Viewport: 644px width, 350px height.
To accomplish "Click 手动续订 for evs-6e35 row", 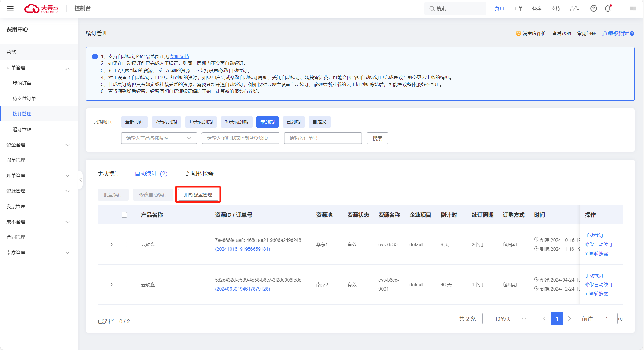I will tap(594, 235).
